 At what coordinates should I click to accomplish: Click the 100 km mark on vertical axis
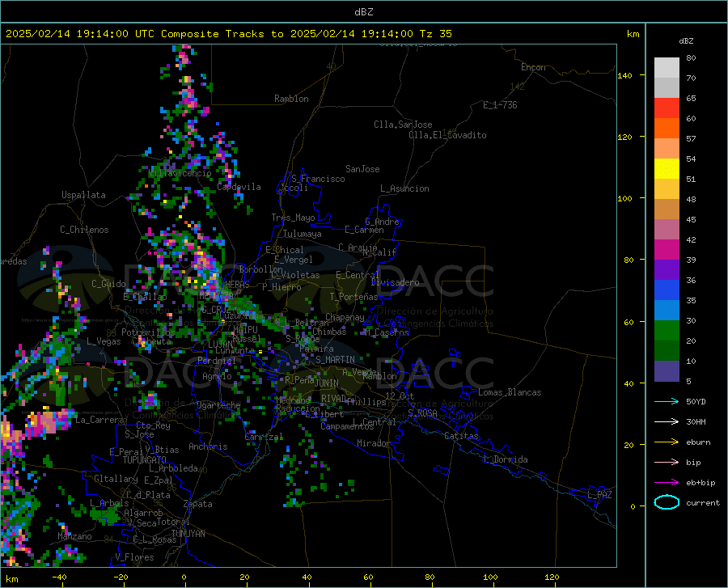(624, 198)
